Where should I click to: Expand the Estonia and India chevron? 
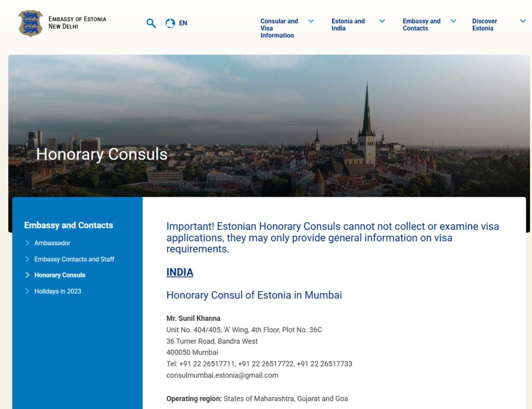coord(382,21)
